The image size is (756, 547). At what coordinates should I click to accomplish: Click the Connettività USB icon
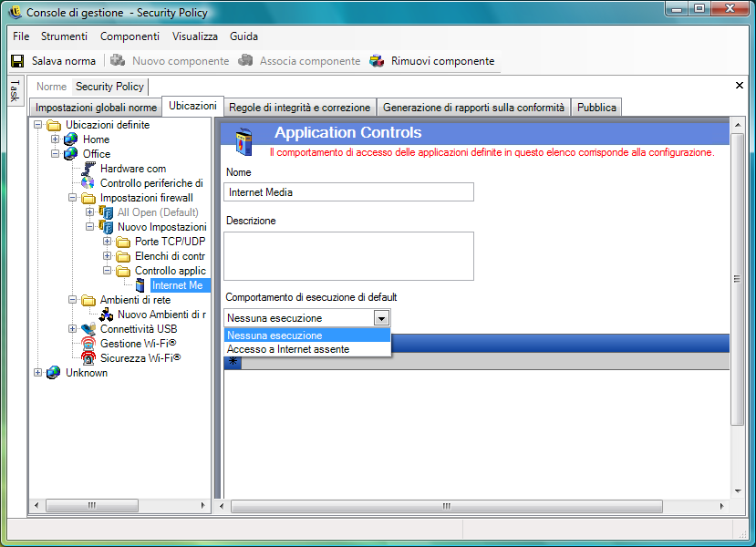(88, 329)
